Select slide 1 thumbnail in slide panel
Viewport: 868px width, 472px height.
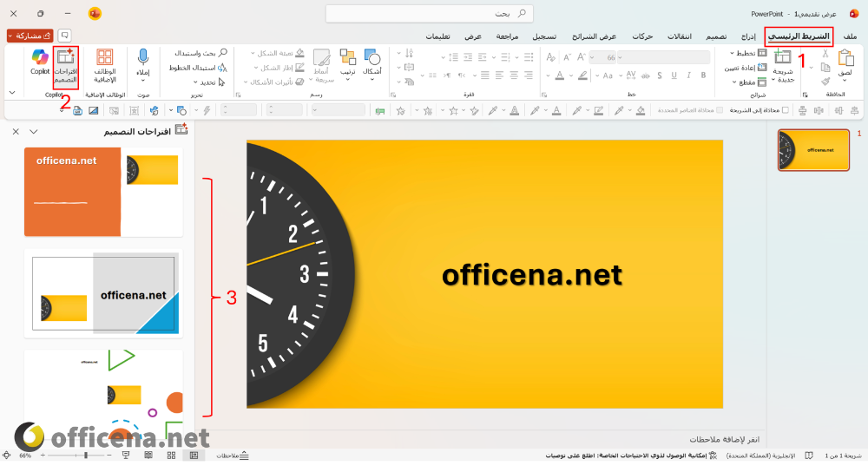813,150
